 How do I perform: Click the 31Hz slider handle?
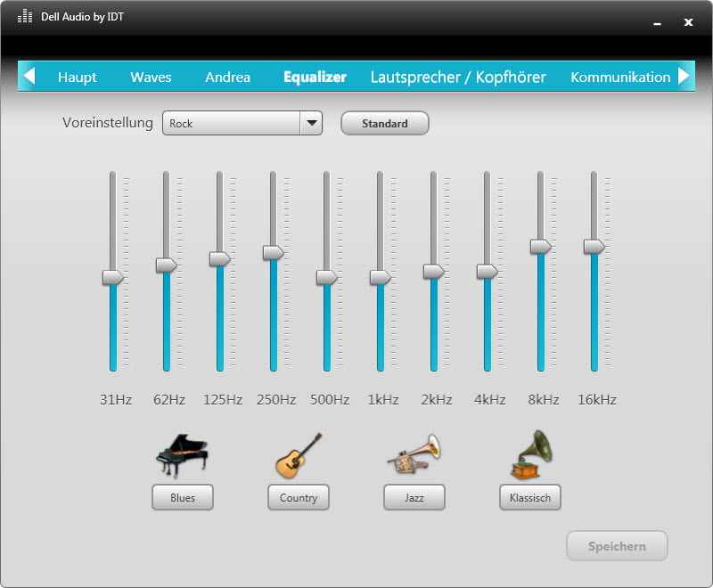click(113, 278)
